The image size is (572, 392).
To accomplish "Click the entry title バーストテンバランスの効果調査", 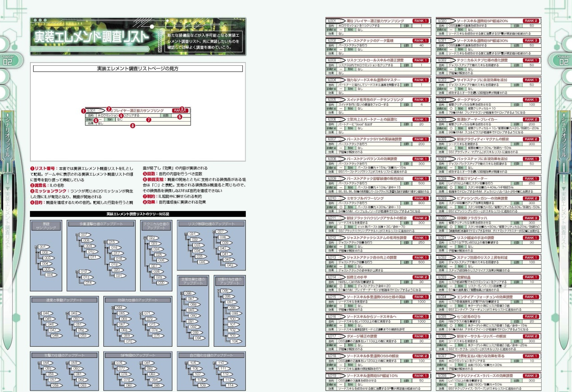I will [x=372, y=159].
